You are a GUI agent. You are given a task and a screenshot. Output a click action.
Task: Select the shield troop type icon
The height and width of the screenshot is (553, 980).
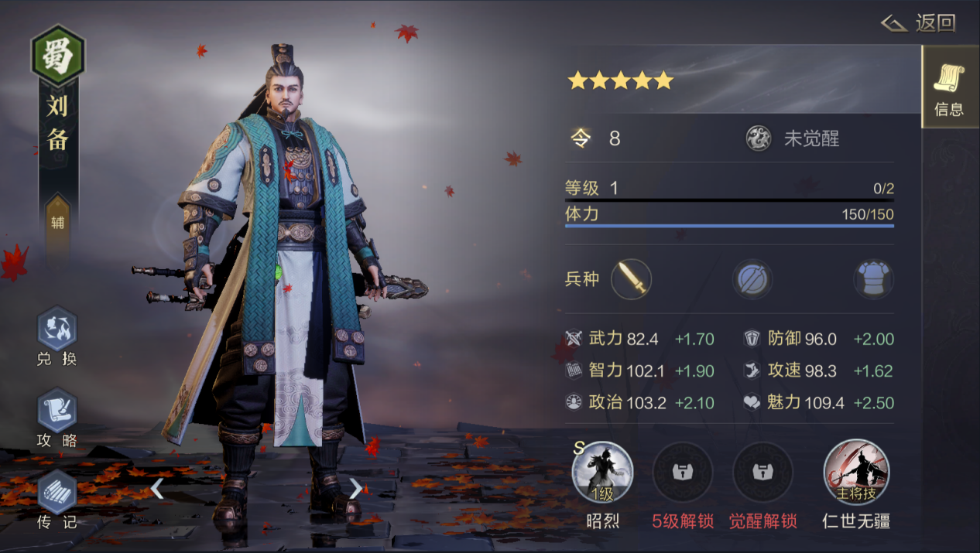752,279
